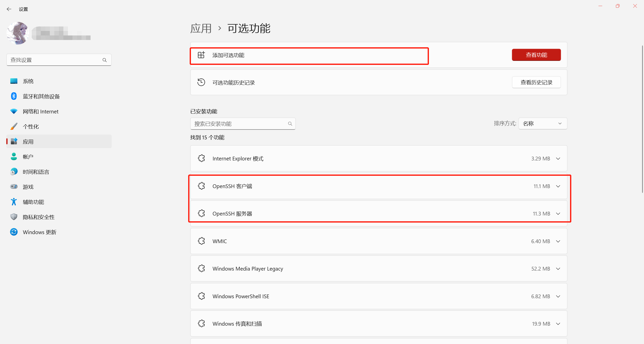This screenshot has width=644, height=344.
Task: Click the Internet Explorer 模式 feature icon
Action: pos(201,158)
